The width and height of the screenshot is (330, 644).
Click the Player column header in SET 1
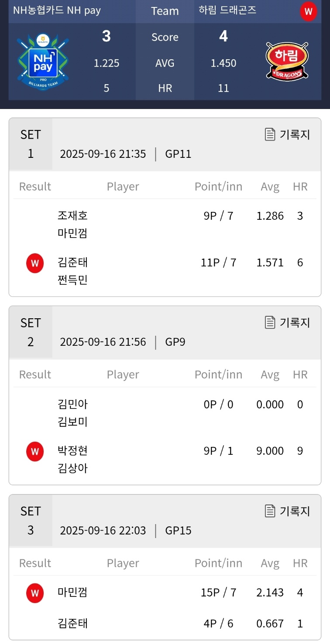pyautogui.click(x=123, y=187)
